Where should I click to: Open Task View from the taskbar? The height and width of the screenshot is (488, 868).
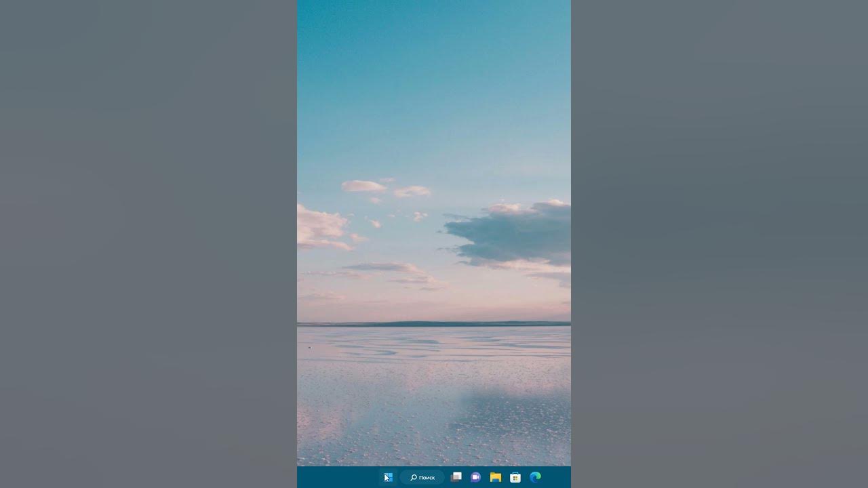click(x=456, y=477)
